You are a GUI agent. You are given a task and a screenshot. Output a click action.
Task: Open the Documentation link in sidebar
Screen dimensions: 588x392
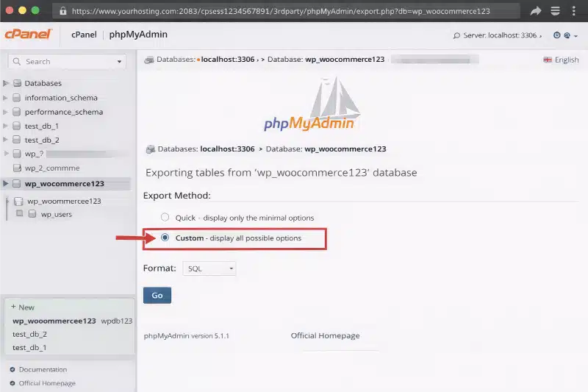(43, 369)
